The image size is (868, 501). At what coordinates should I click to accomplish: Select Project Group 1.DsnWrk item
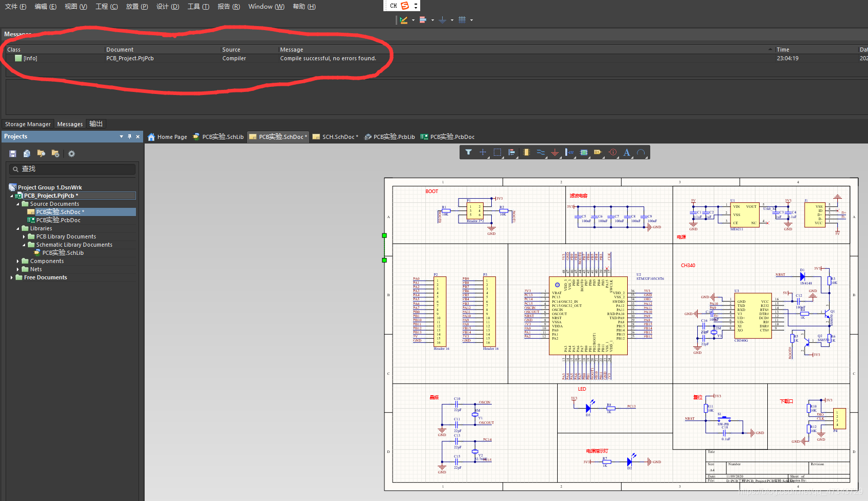point(50,187)
